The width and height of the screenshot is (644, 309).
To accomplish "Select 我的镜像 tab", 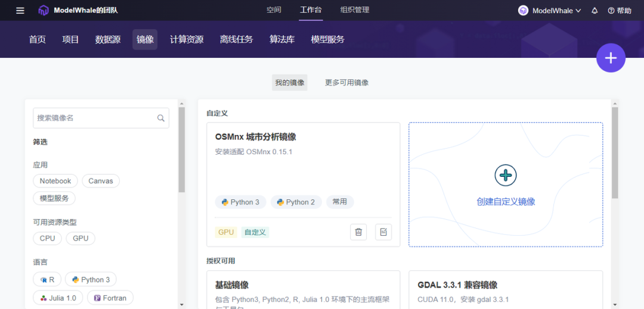I will (x=290, y=82).
